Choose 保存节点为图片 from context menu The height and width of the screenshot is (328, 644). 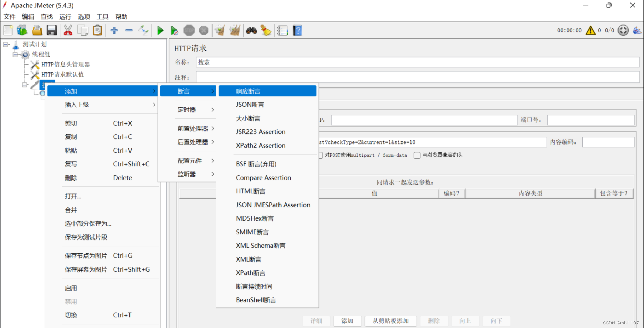point(102,256)
